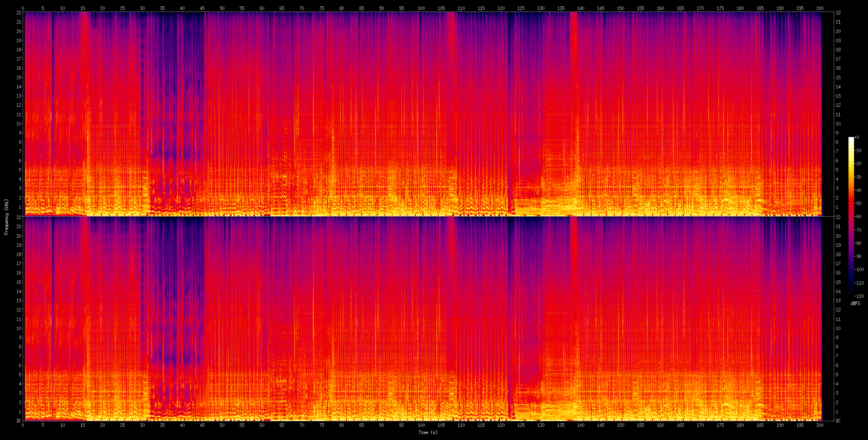868x440 pixels.
Task: Click "175" tick on bottom time axis
Action: [x=720, y=425]
